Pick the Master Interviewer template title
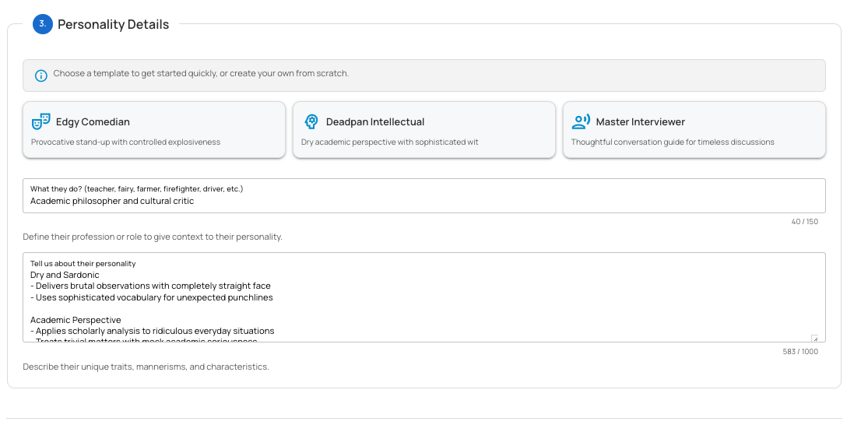The width and height of the screenshot is (868, 432). (x=640, y=122)
